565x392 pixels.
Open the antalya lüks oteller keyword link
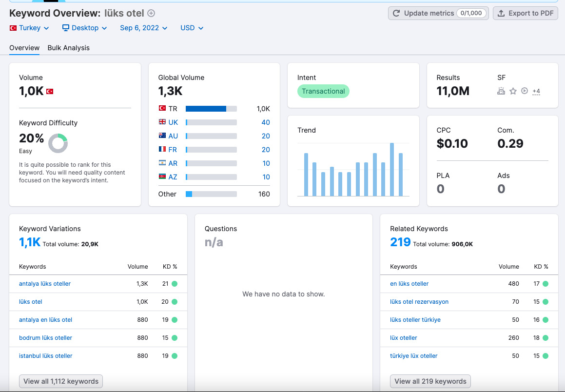(45, 284)
